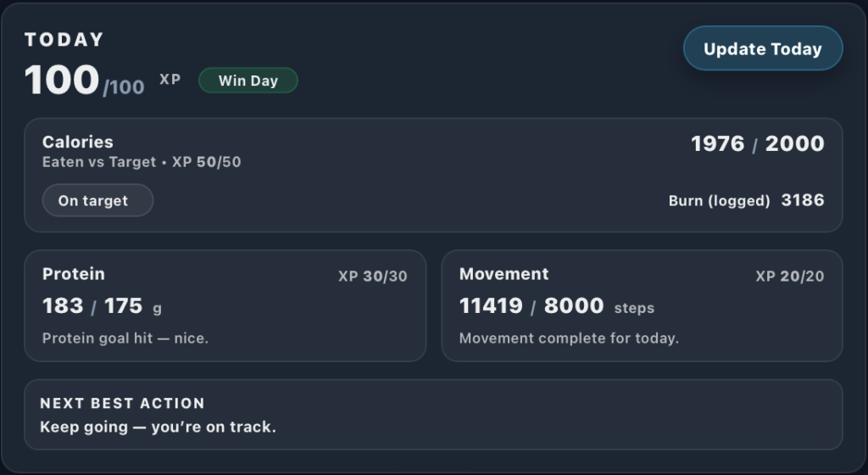Click the 'Protein goal hit — nice.' message
868x475 pixels.
(x=125, y=338)
